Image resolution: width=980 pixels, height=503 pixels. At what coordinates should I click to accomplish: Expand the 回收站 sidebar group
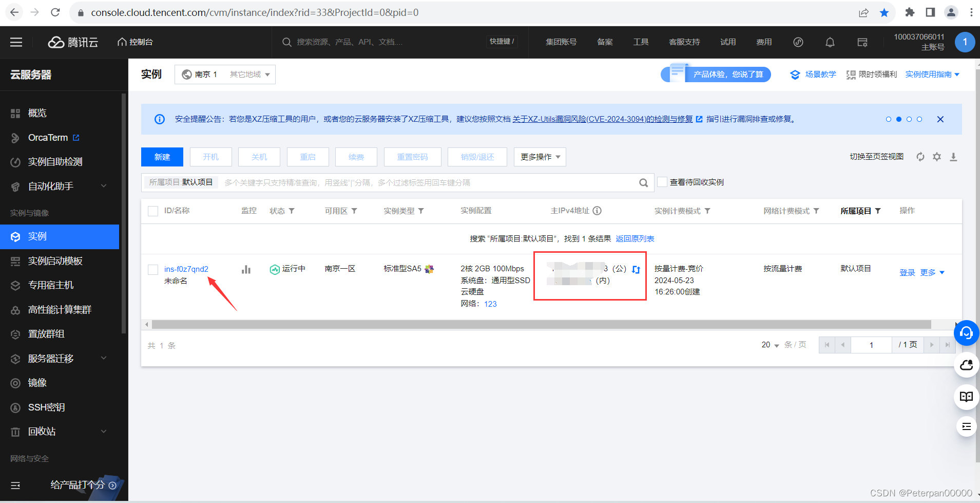60,432
